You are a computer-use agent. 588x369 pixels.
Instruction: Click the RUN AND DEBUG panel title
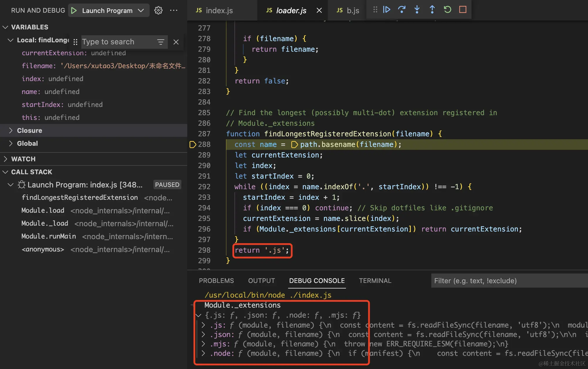(x=38, y=11)
